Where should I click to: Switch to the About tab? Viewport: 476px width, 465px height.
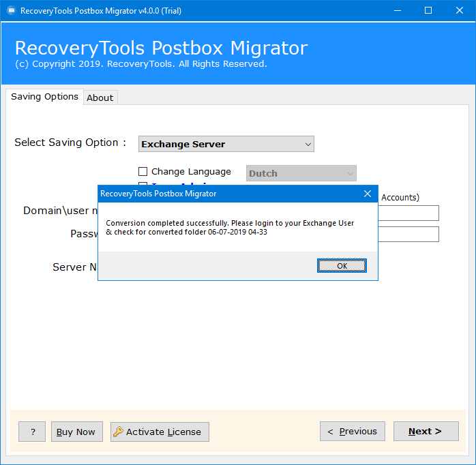click(100, 97)
